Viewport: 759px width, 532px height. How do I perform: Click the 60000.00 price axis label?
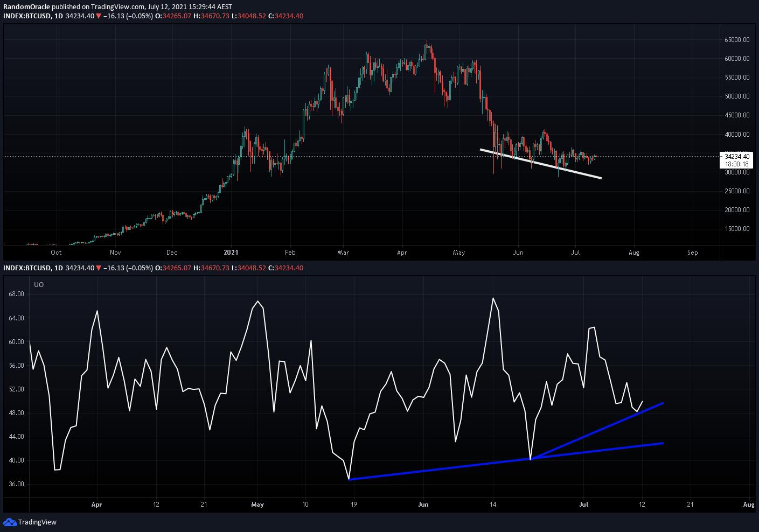click(736, 59)
